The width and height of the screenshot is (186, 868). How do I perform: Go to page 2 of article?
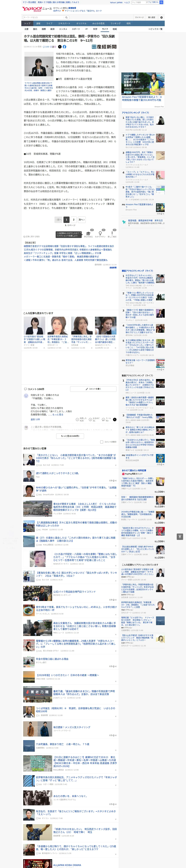74,220
